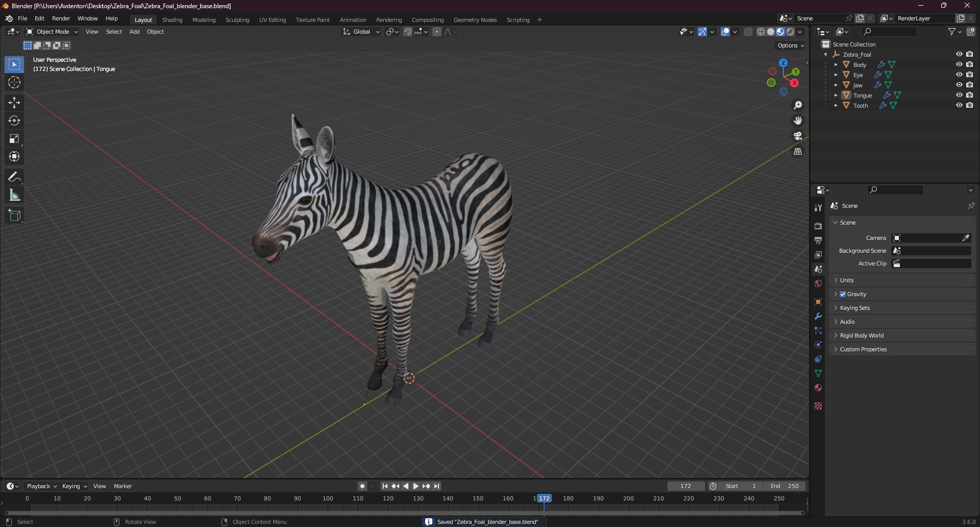Open the World properties tab
The image size is (980, 527).
[x=818, y=283]
